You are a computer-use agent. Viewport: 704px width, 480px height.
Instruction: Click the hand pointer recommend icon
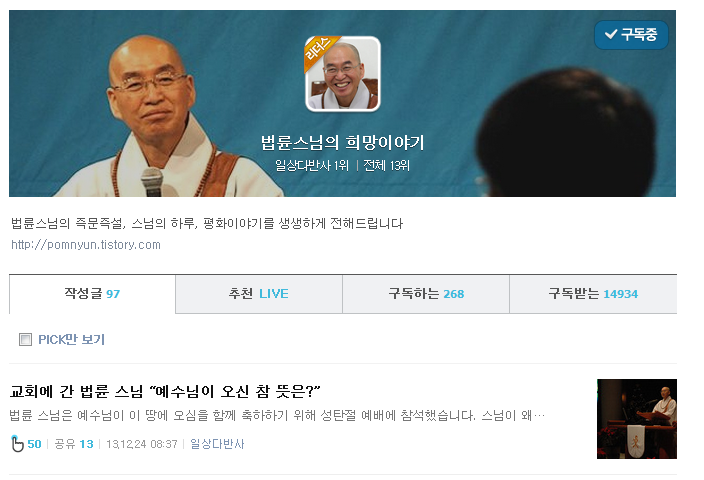17,444
